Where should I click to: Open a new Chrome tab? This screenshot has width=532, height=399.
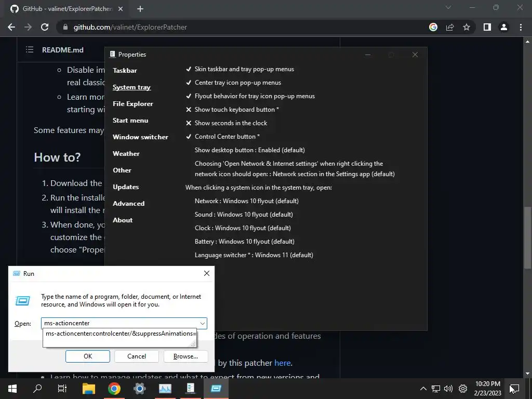click(140, 9)
